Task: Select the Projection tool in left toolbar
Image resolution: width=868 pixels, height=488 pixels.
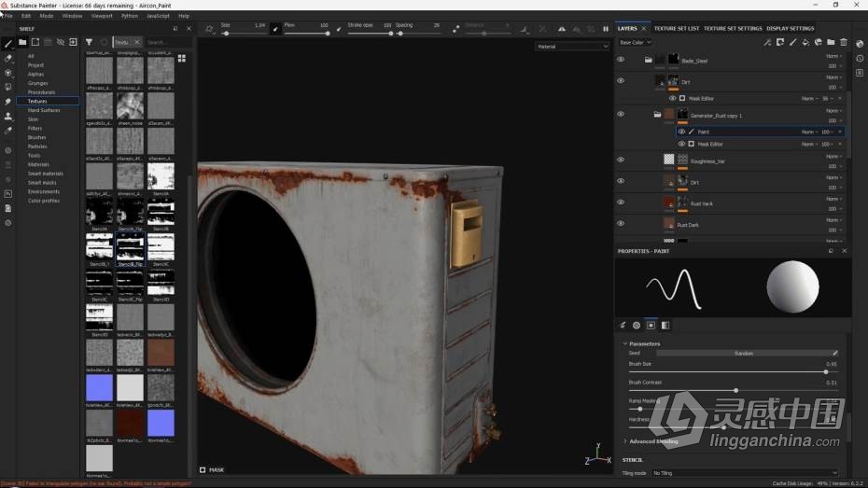Action: [8, 73]
